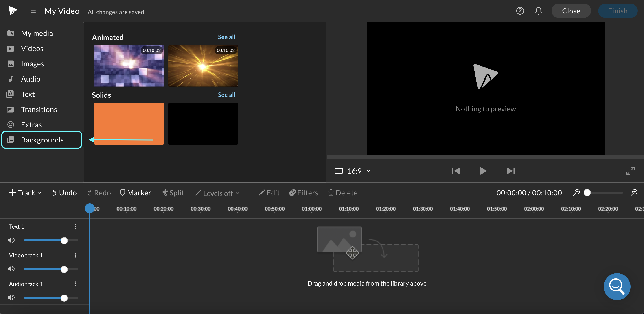Enter fullscreen preview mode
This screenshot has width=644, height=314.
pyautogui.click(x=630, y=171)
